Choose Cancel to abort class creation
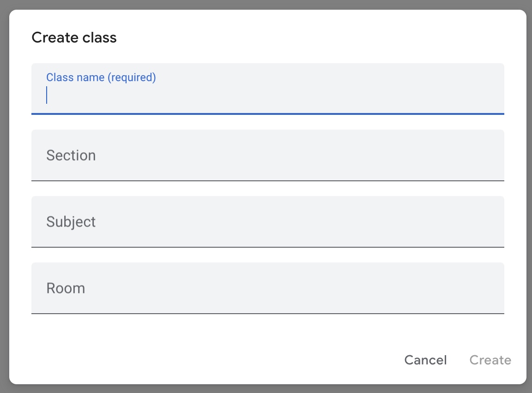Viewport: 532px width, 393px height. pyautogui.click(x=425, y=360)
